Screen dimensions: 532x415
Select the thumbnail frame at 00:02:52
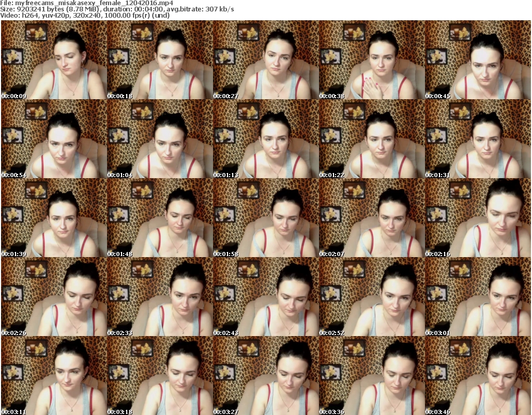tap(372, 297)
